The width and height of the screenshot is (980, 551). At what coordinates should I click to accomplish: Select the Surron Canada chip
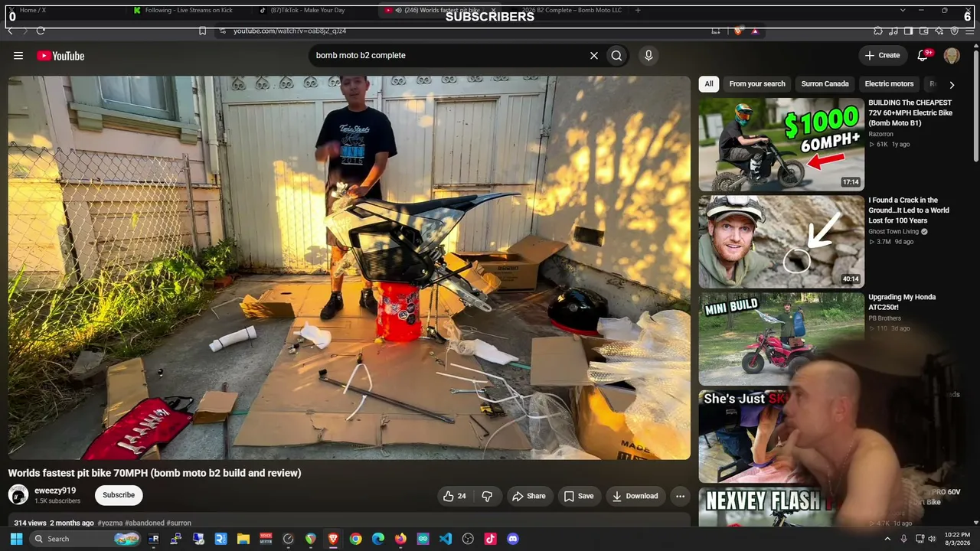click(x=825, y=84)
